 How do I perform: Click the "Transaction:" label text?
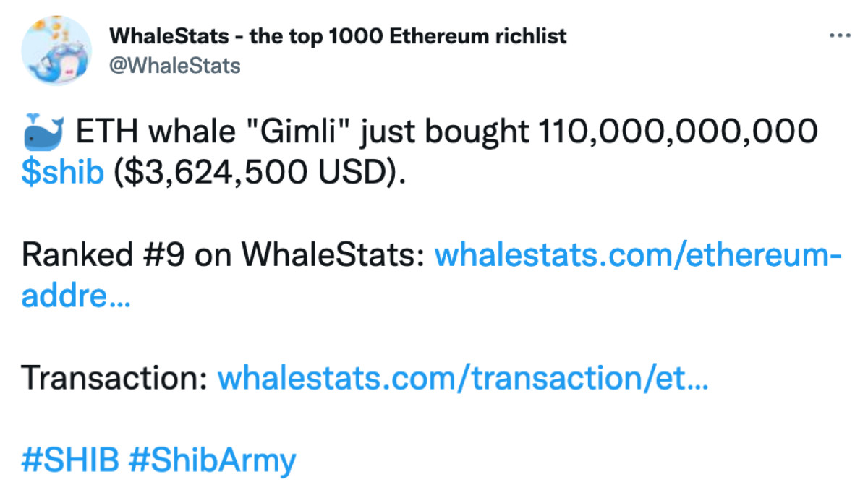(116, 377)
